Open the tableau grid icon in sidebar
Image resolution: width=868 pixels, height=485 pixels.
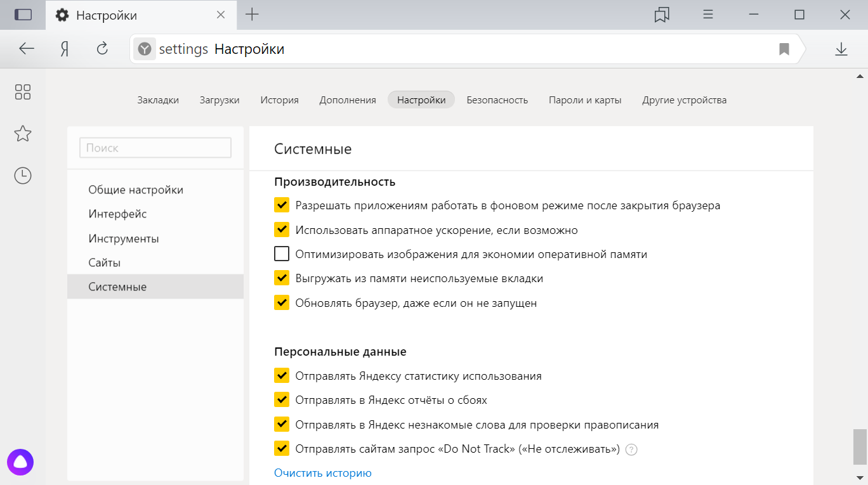(23, 92)
